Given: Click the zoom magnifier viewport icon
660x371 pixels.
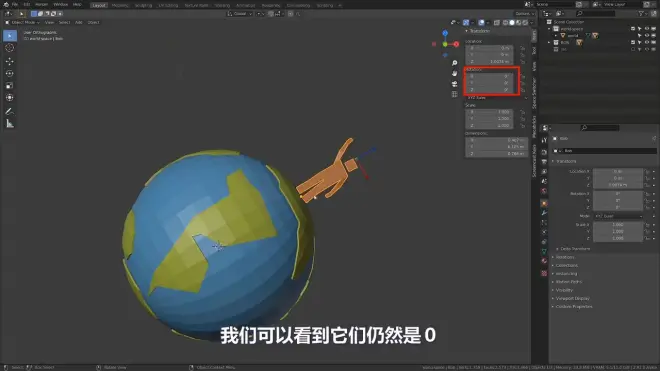Looking at the screenshot, I should pyautogui.click(x=455, y=63).
